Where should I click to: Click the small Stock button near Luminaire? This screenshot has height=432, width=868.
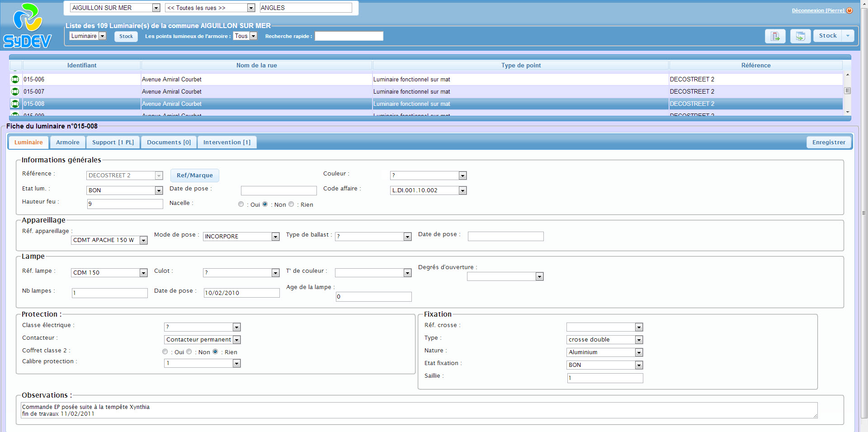(x=126, y=36)
